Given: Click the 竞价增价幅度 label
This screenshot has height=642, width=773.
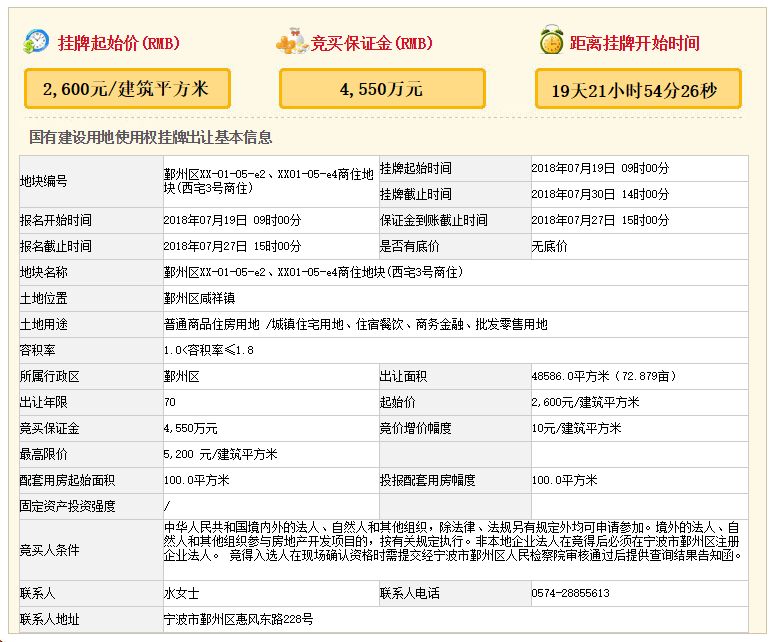Looking at the screenshot, I should click(416, 429).
